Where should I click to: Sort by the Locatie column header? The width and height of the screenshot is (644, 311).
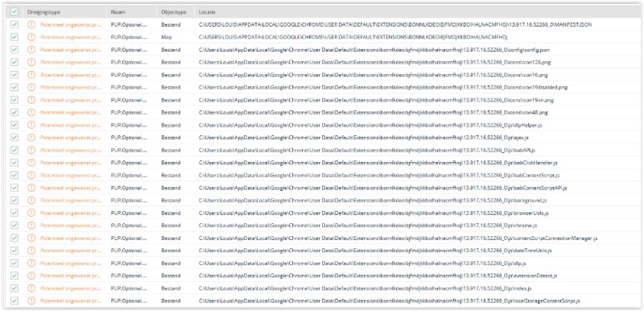[x=207, y=12]
